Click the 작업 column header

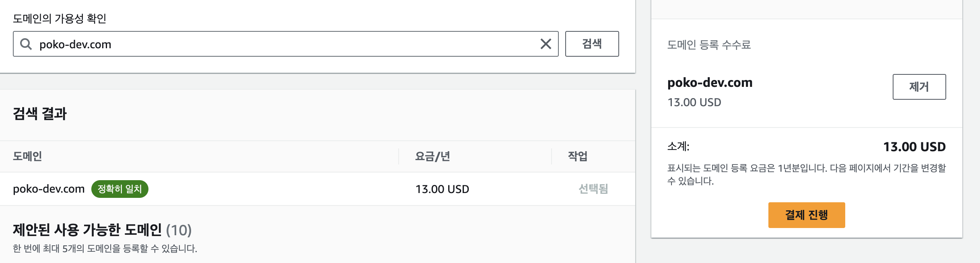[x=578, y=156]
